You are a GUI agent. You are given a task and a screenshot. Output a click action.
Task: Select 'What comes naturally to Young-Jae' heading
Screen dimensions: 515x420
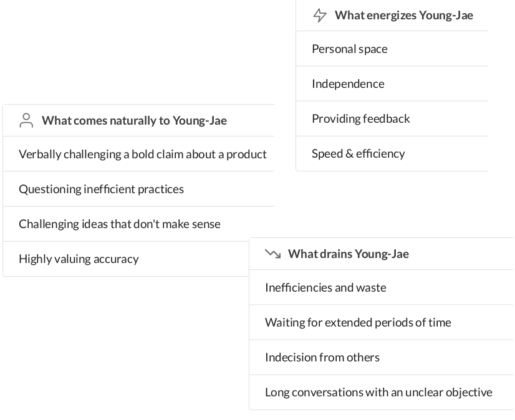click(134, 120)
